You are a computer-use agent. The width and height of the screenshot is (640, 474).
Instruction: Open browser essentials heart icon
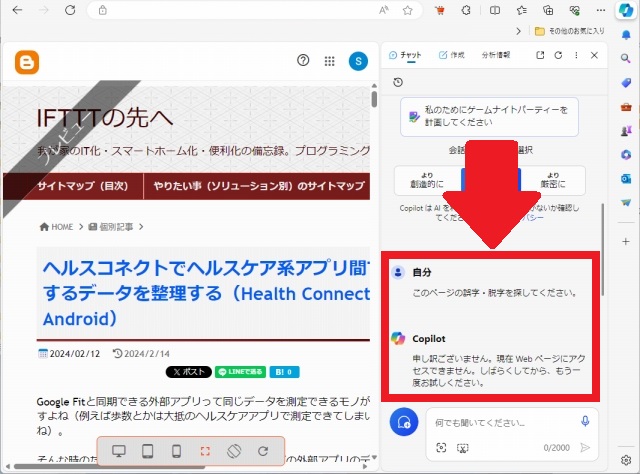575,10
